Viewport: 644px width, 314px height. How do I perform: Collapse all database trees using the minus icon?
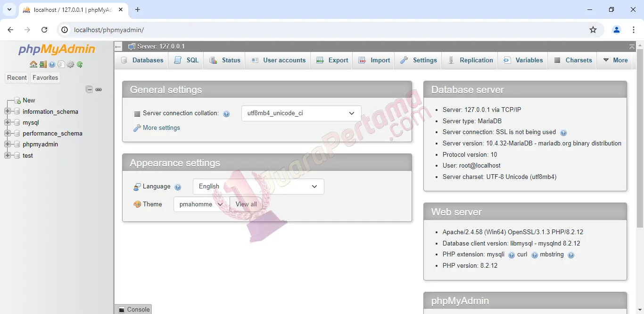(x=89, y=89)
